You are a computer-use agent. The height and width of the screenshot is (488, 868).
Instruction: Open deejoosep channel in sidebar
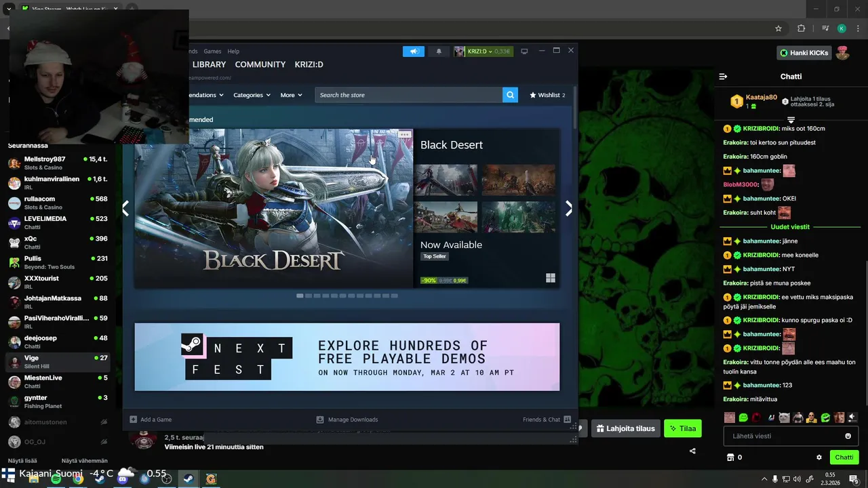click(x=57, y=342)
